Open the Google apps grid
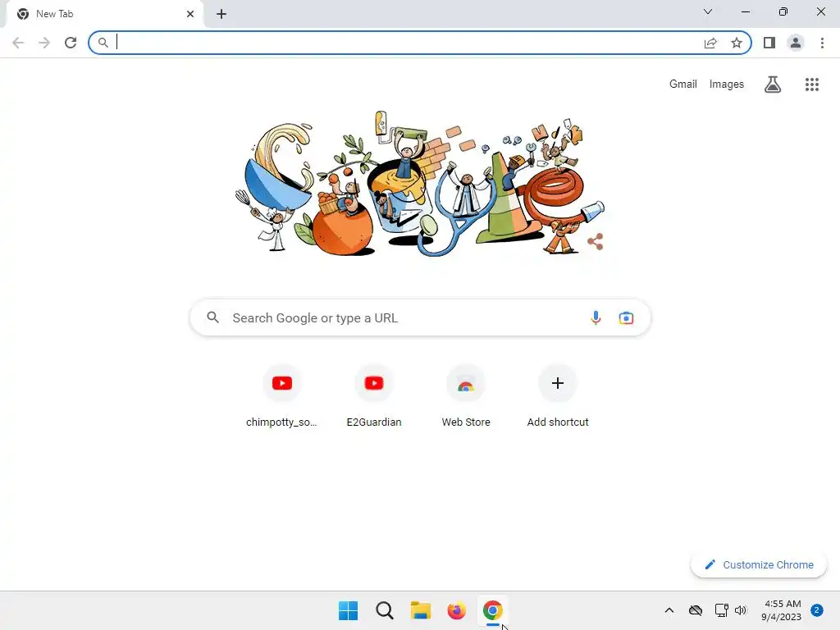The width and height of the screenshot is (840, 630). tap(812, 84)
